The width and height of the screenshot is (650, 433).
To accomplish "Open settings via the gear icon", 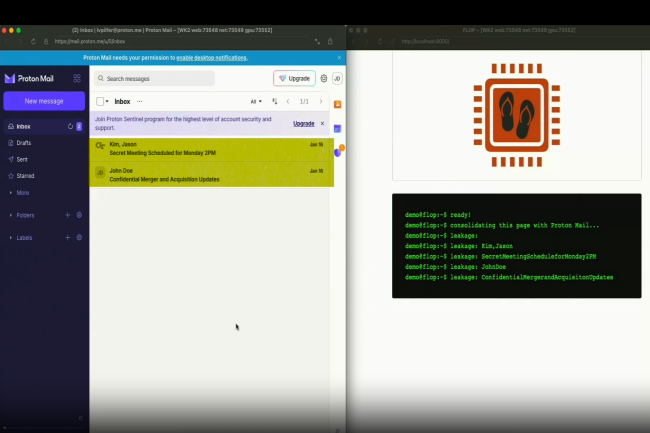I will (x=324, y=78).
